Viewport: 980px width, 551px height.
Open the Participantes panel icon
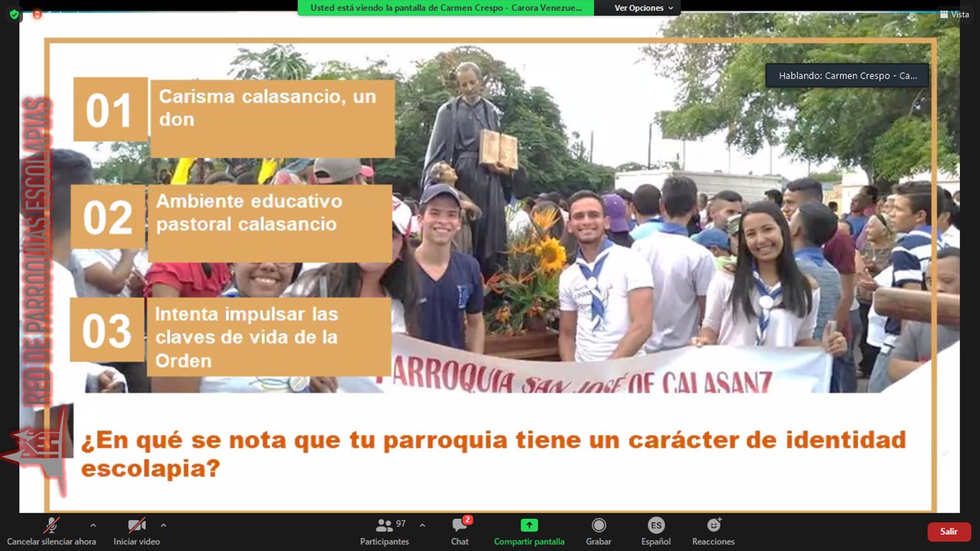[x=384, y=526]
